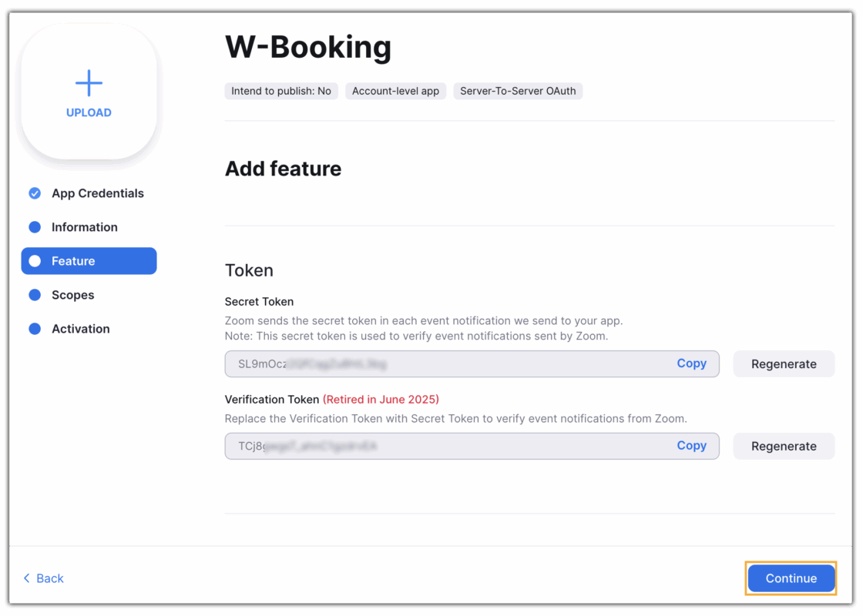Click the Back arrow chevron icon

pyautogui.click(x=27, y=578)
